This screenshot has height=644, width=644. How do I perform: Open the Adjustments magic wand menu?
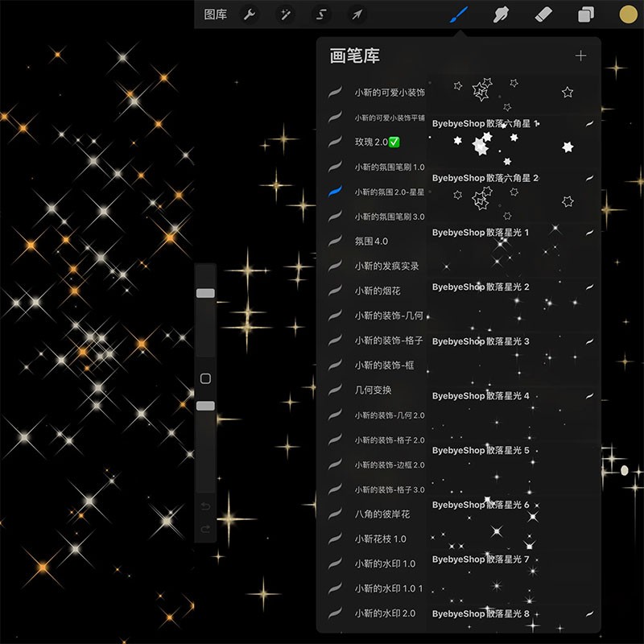click(285, 14)
